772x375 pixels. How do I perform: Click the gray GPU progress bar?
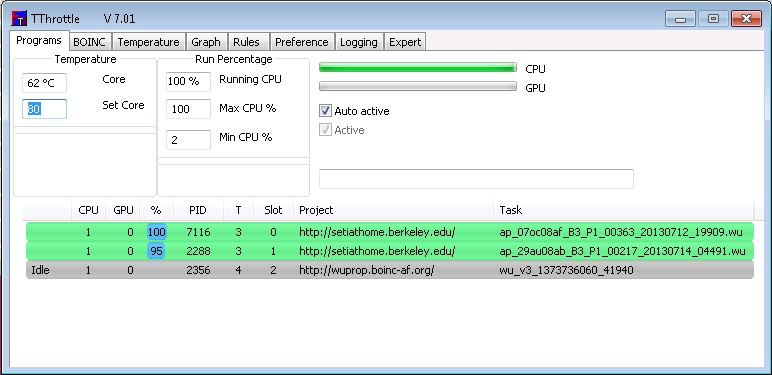tap(418, 87)
